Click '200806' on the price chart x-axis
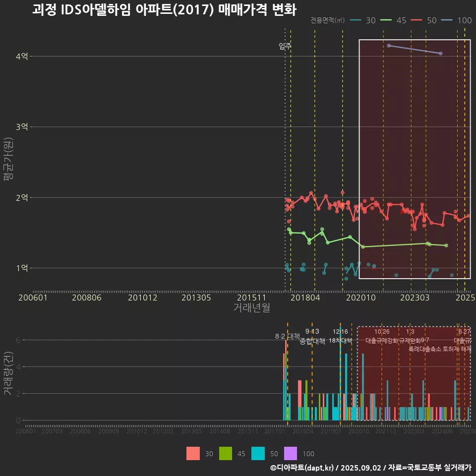 click(x=86, y=297)
